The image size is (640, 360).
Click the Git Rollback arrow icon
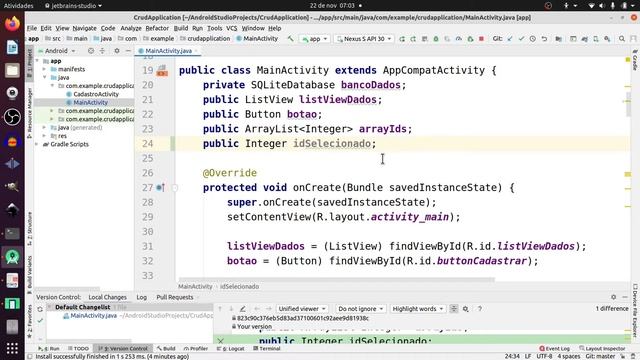(x=544, y=39)
